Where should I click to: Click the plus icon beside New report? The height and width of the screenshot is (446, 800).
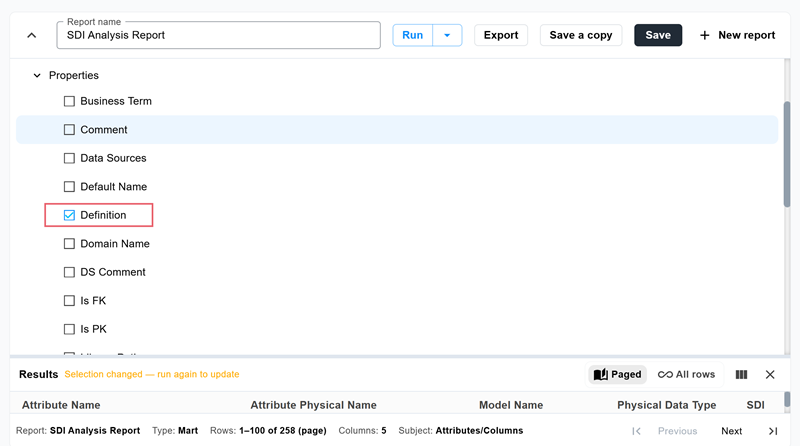click(705, 35)
